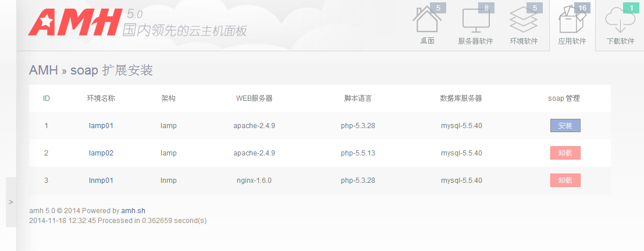
Task: Click the soap 管理 column header
Action: click(x=564, y=98)
